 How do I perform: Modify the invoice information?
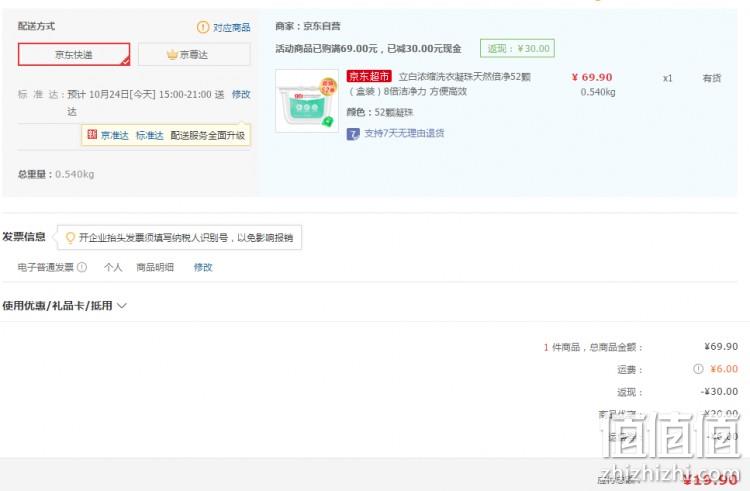(203, 267)
